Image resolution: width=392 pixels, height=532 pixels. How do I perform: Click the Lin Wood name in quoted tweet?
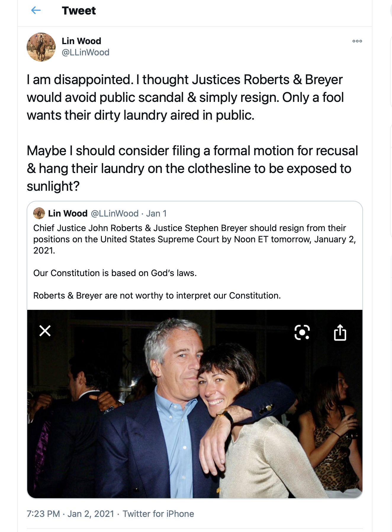click(68, 213)
